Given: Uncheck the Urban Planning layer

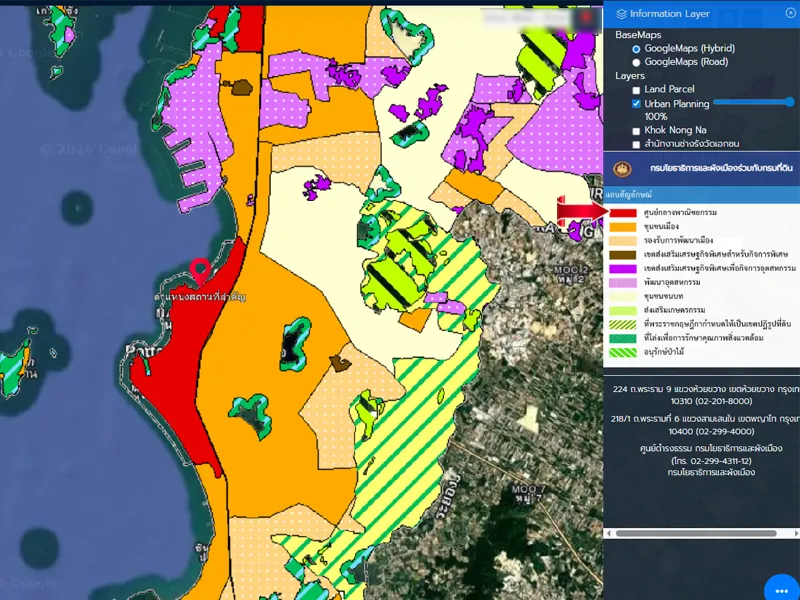Looking at the screenshot, I should point(636,104).
